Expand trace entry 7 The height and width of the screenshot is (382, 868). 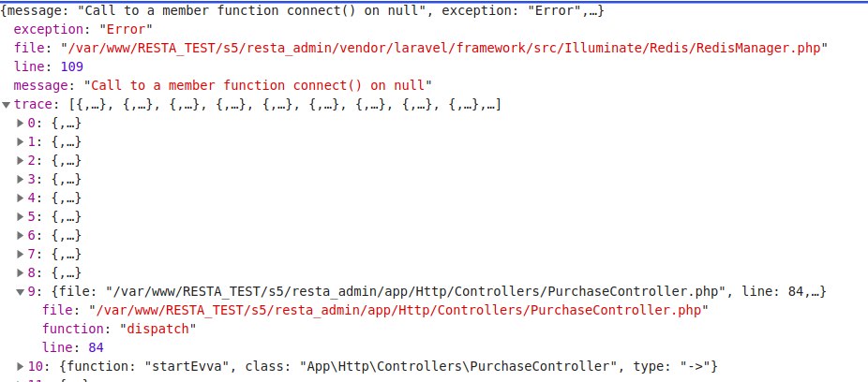point(22,254)
